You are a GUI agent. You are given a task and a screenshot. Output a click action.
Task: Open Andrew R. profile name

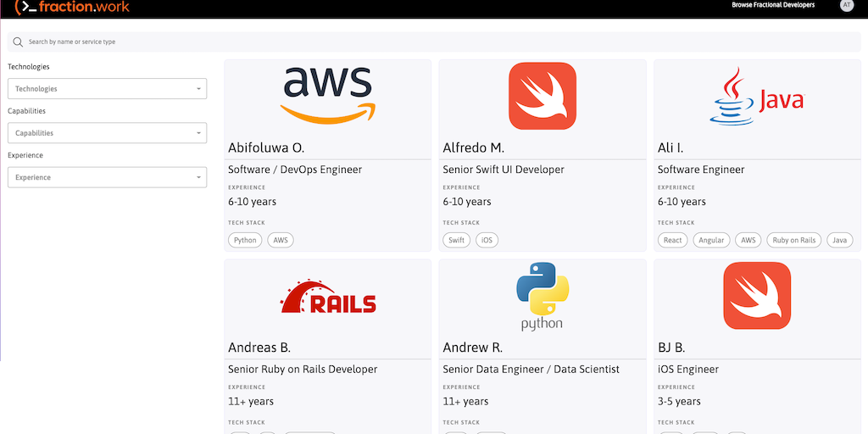point(473,348)
